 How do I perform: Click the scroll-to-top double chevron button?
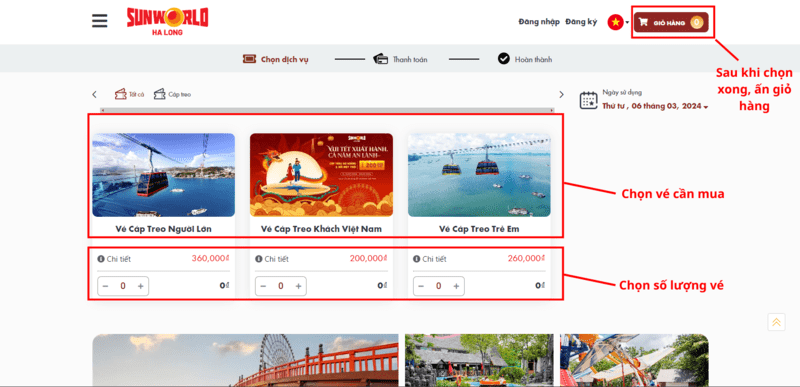click(x=777, y=322)
